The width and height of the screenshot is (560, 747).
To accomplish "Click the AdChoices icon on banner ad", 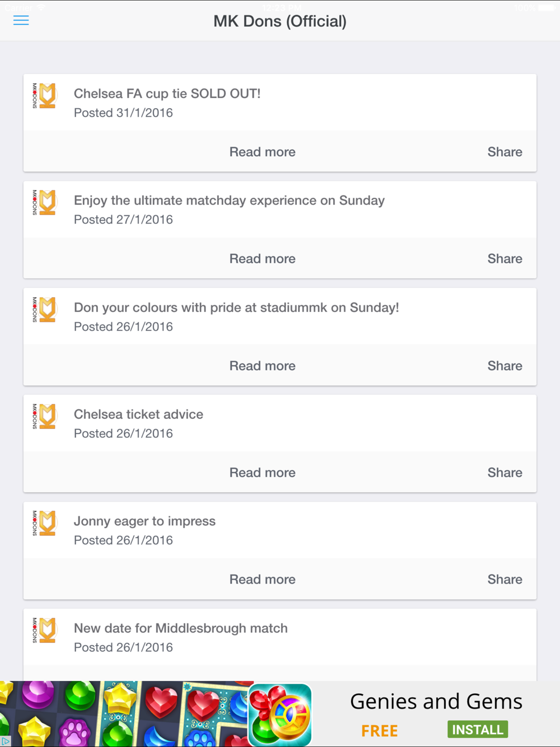I will click(x=5, y=741).
